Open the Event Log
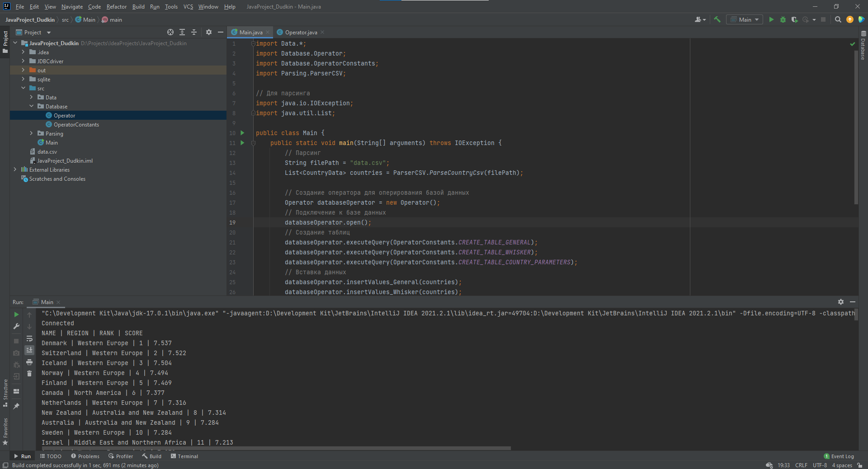This screenshot has width=868, height=469. (x=839, y=456)
